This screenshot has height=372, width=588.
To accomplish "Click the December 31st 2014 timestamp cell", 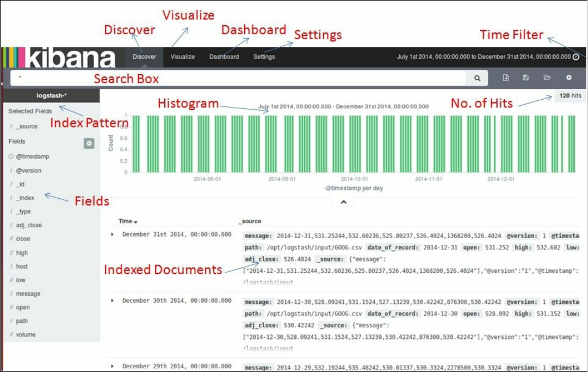I will pos(177,235).
